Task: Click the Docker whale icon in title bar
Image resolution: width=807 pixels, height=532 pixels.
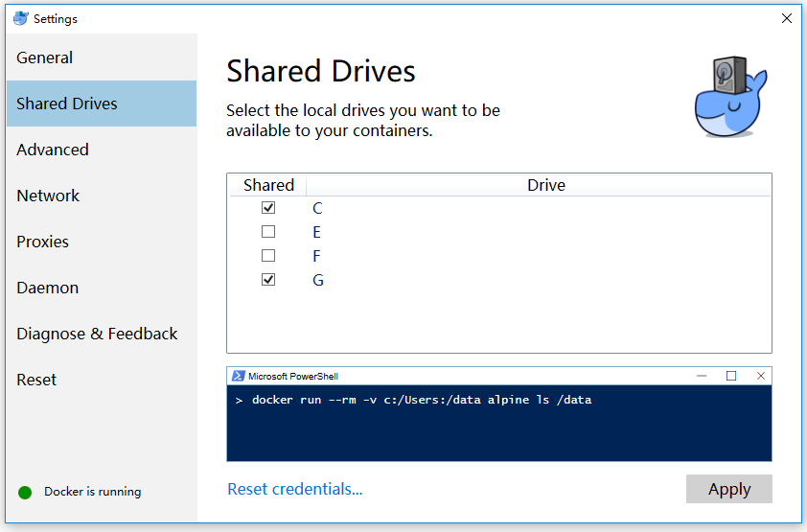Action: (x=20, y=18)
